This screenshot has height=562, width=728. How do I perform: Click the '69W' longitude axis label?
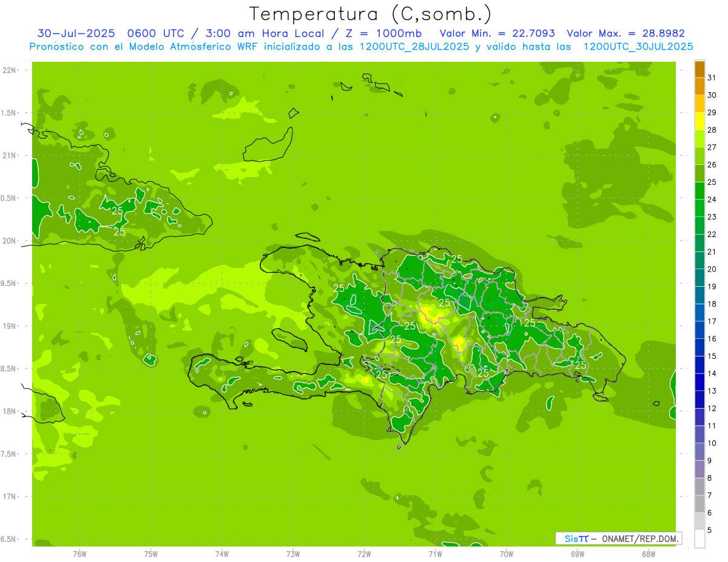coord(578,554)
